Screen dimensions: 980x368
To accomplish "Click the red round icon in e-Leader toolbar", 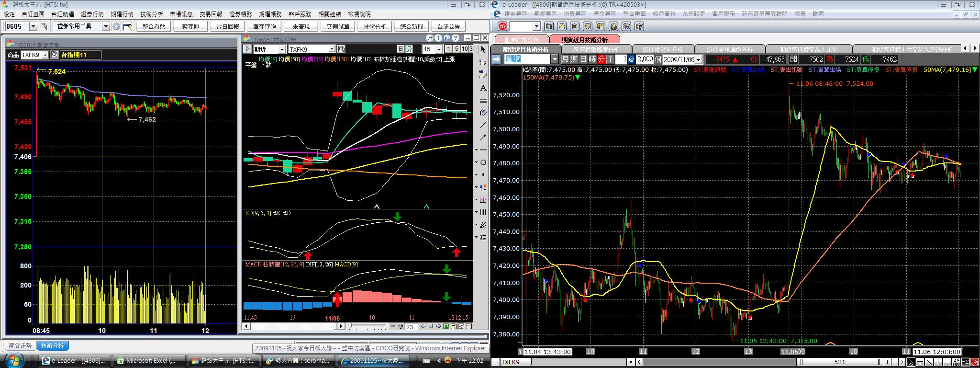I will 502,26.
